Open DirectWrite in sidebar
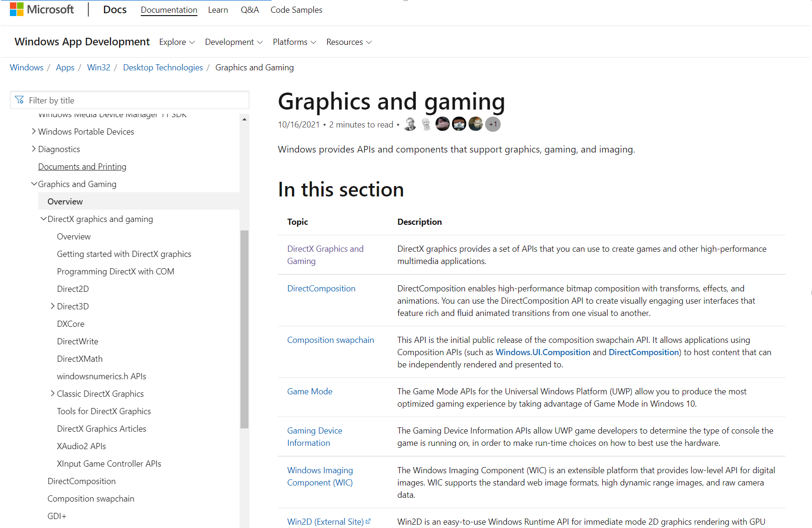Viewport: 812px width, 528px height. coord(77,341)
